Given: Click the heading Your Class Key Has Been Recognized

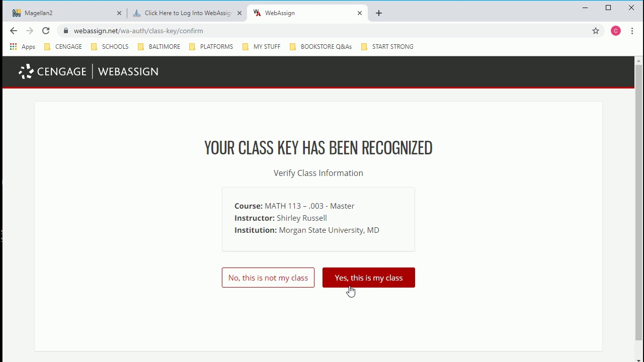Looking at the screenshot, I should click(318, 148).
